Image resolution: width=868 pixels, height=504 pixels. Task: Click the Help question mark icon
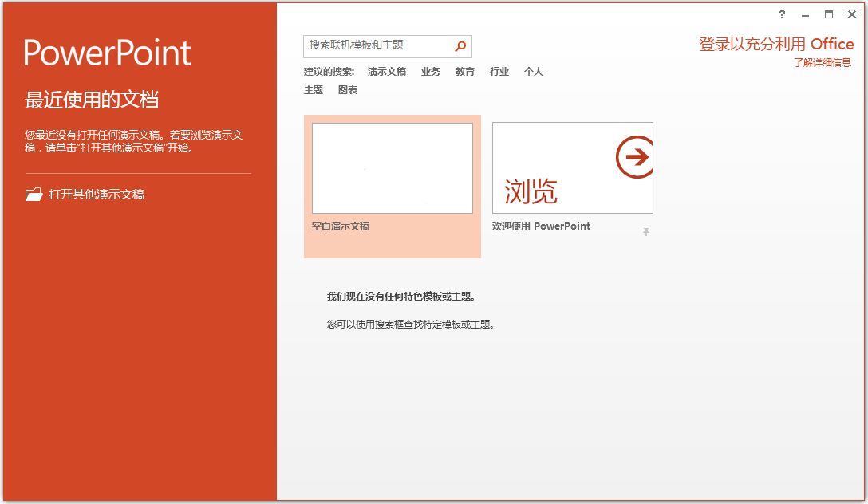tap(782, 14)
